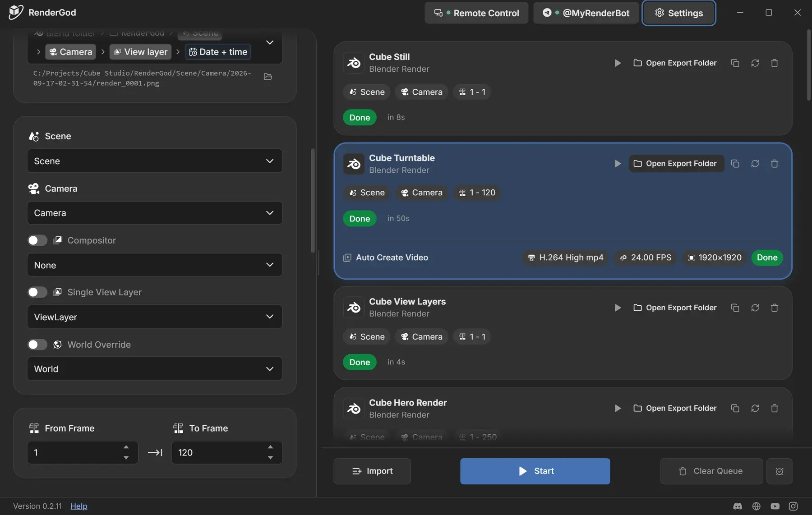Expand the Scene dropdown
Viewport: 812px width, 515px height.
click(155, 161)
